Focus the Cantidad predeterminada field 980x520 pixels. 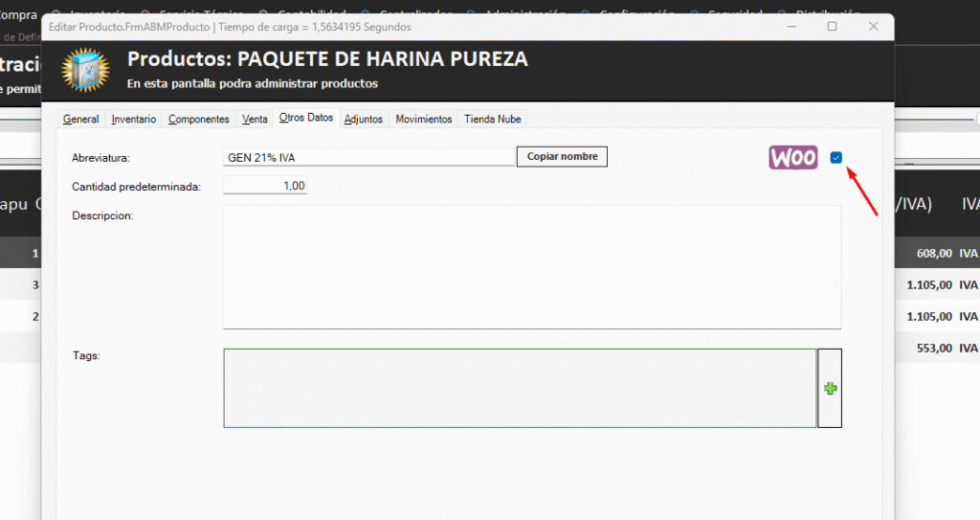(265, 187)
